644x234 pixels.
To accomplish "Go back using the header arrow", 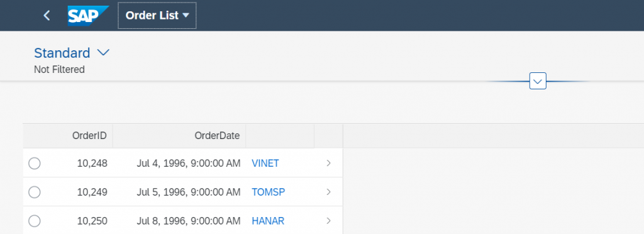I will [x=47, y=16].
